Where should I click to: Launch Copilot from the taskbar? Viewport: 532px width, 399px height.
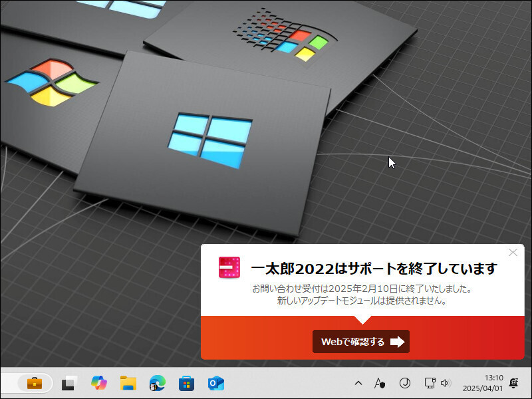click(98, 384)
